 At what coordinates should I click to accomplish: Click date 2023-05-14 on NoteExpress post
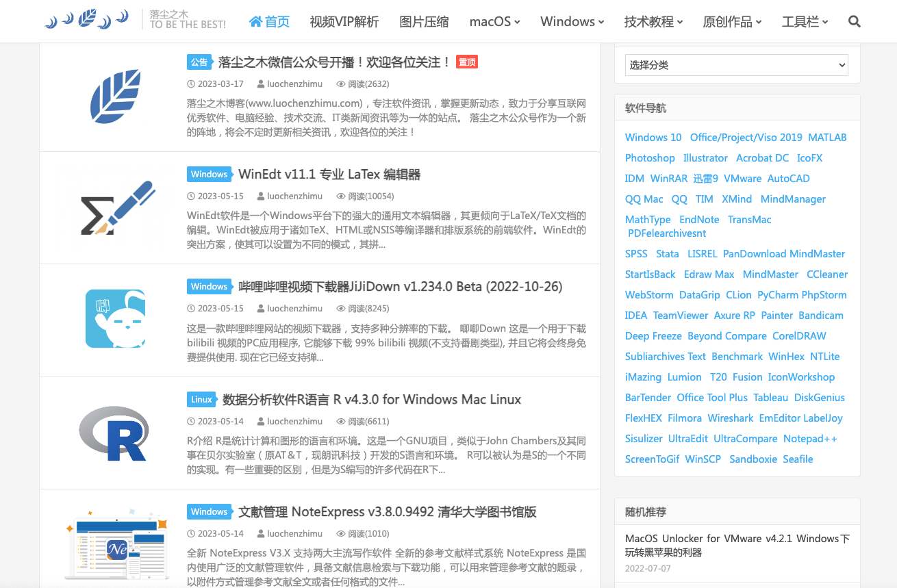tap(220, 534)
